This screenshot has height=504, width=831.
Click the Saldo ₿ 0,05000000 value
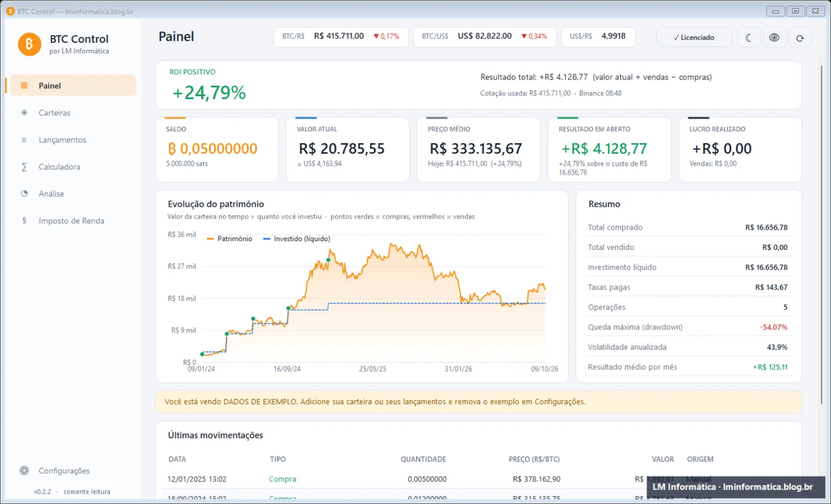(x=212, y=148)
